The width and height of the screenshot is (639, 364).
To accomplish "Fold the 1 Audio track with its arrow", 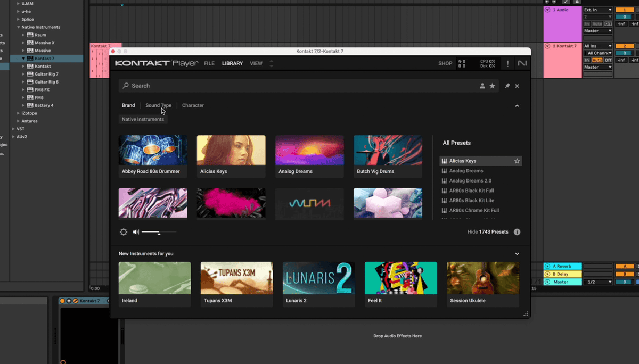I will tap(547, 10).
